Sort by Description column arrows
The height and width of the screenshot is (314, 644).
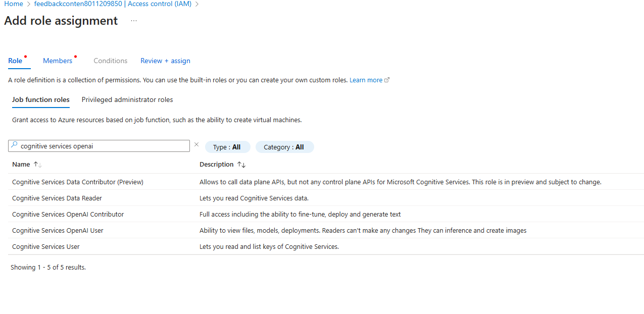(x=241, y=165)
